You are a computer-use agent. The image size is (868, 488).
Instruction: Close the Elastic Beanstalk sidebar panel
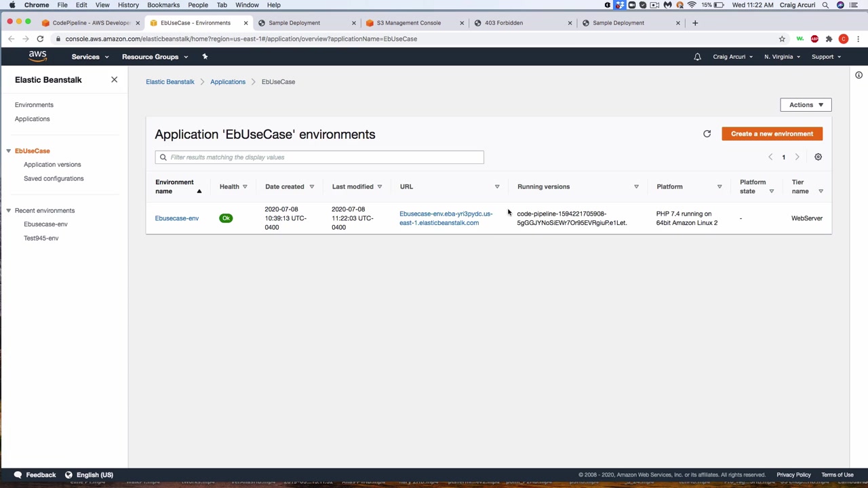click(114, 80)
